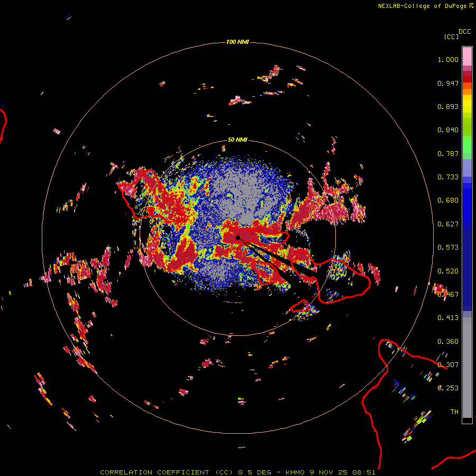Click the 0.573 scale value
Viewport: 476px width, 476px height.
(448, 248)
